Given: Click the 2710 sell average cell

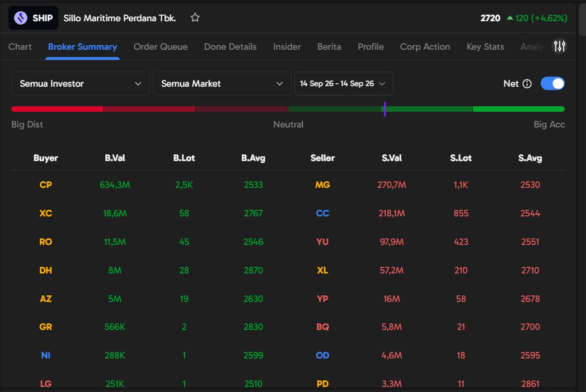Looking at the screenshot, I should pos(530,270).
